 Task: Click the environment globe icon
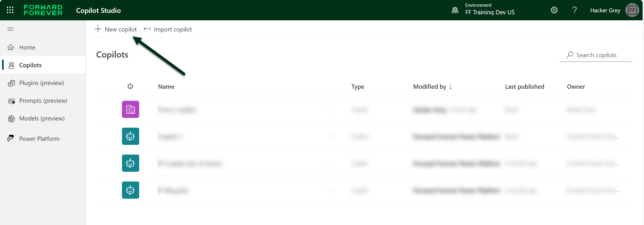click(x=455, y=10)
